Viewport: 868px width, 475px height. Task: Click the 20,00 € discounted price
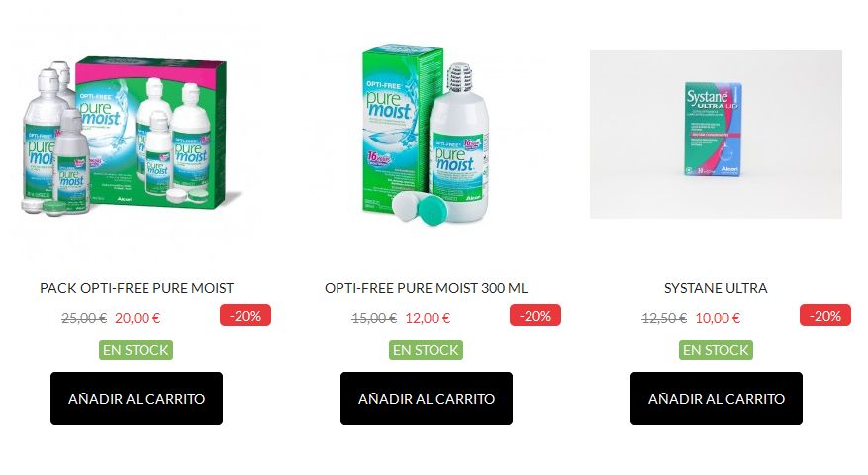click(138, 318)
